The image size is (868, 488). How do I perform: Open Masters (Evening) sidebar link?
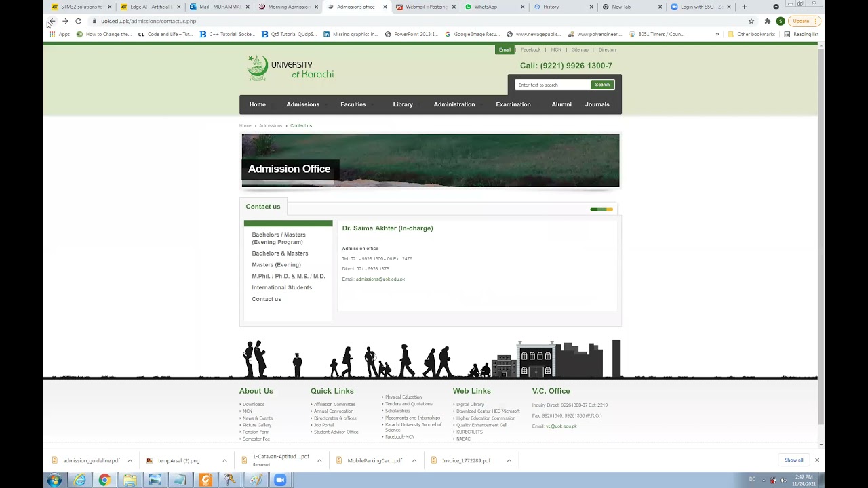276,265
